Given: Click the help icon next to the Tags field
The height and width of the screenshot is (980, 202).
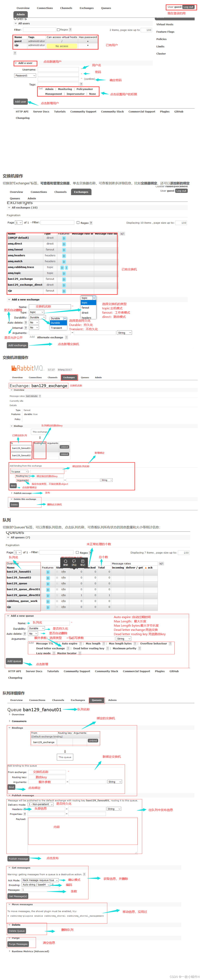Looking at the screenshot, I should [x=81, y=84].
